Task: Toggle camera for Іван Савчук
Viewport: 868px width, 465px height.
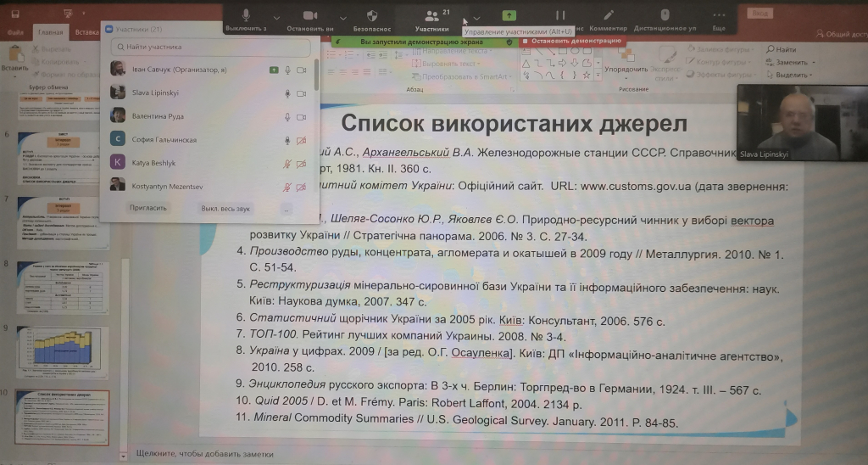Action: [x=302, y=70]
